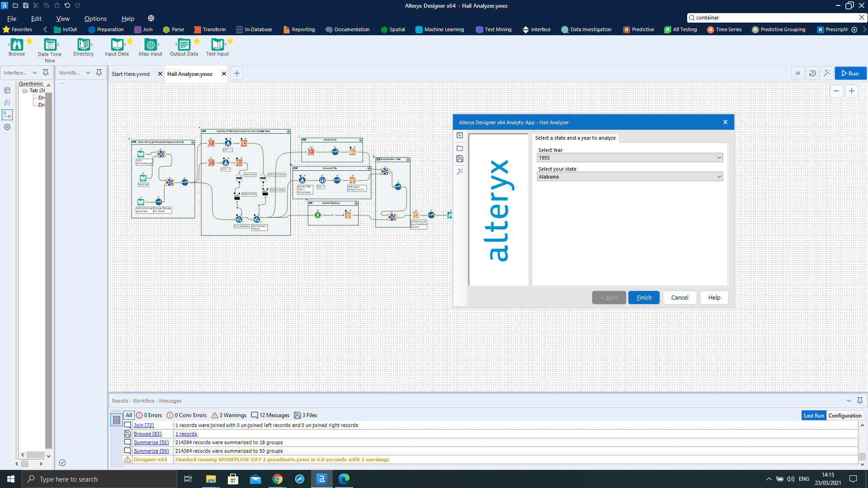Show All results messages
868x488 pixels.
129,415
